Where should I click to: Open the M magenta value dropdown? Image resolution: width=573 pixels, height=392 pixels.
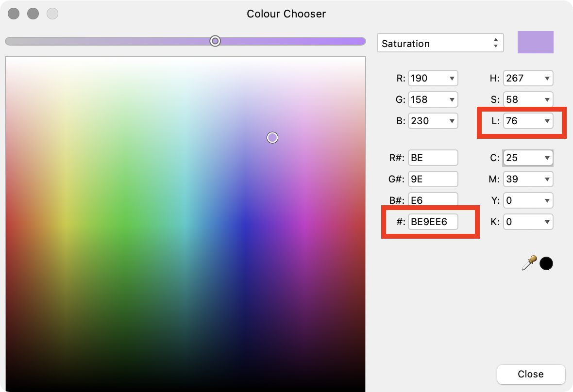pyautogui.click(x=548, y=179)
